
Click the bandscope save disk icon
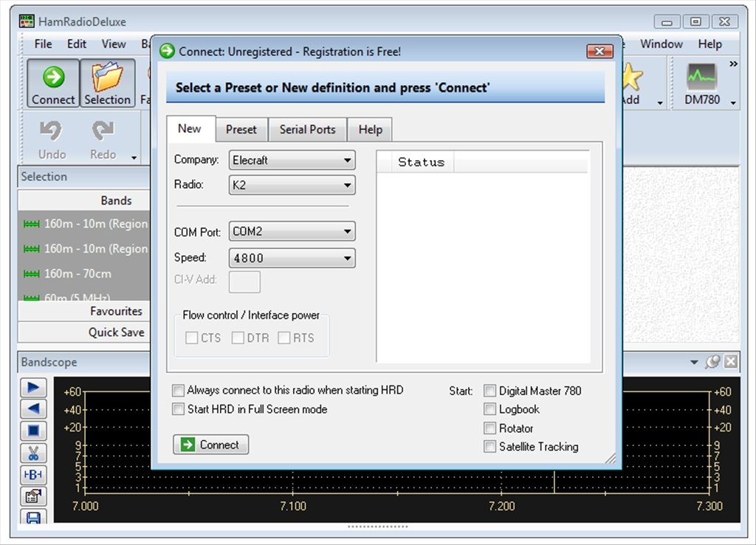click(33, 516)
